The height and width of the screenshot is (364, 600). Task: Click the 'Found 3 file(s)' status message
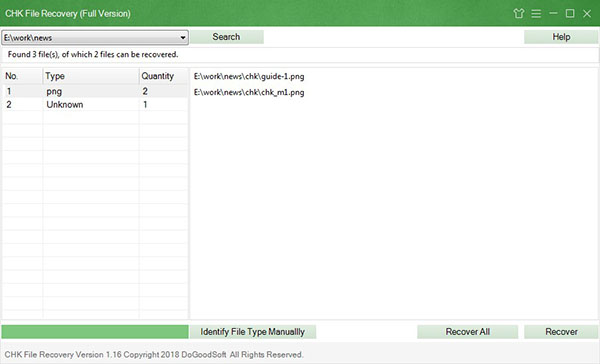tap(93, 54)
